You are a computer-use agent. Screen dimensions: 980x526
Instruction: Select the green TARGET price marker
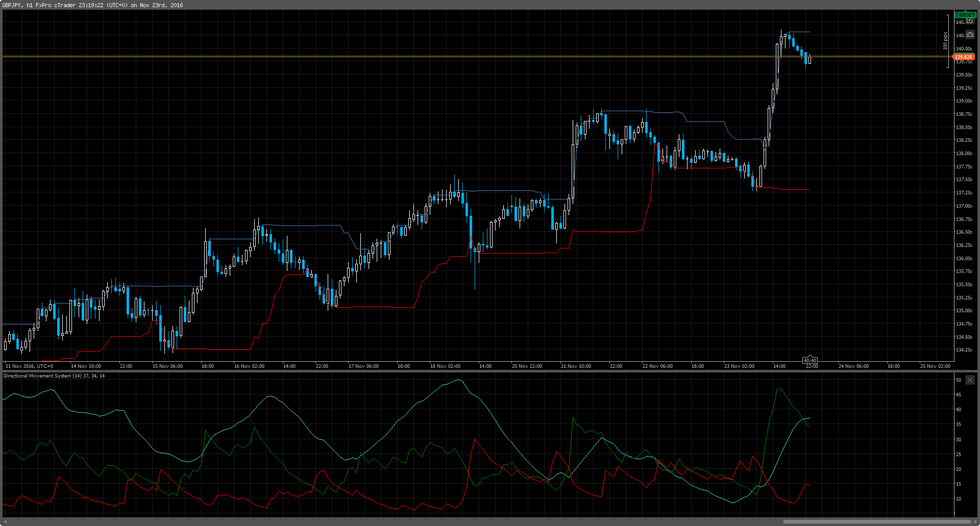coord(965,15)
